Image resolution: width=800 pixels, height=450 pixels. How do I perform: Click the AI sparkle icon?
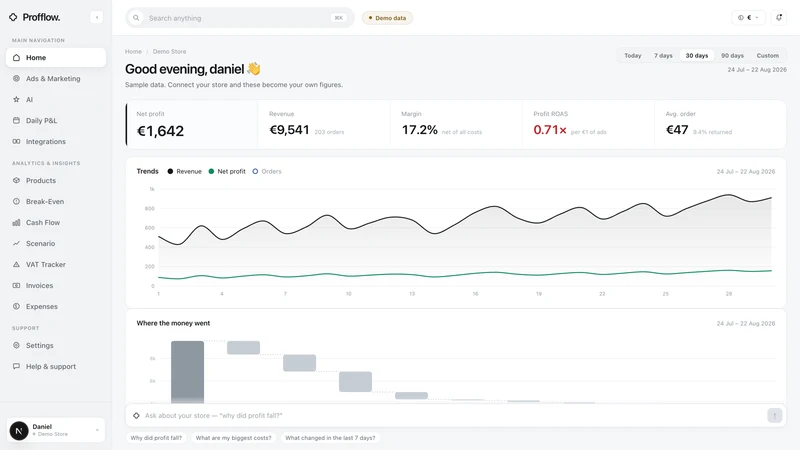click(x=16, y=99)
